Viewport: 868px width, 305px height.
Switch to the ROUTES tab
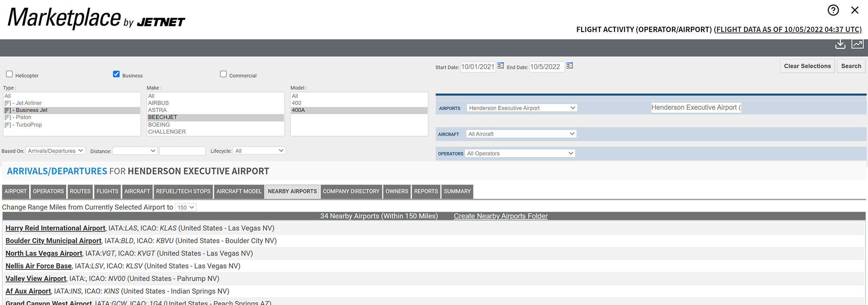point(80,191)
